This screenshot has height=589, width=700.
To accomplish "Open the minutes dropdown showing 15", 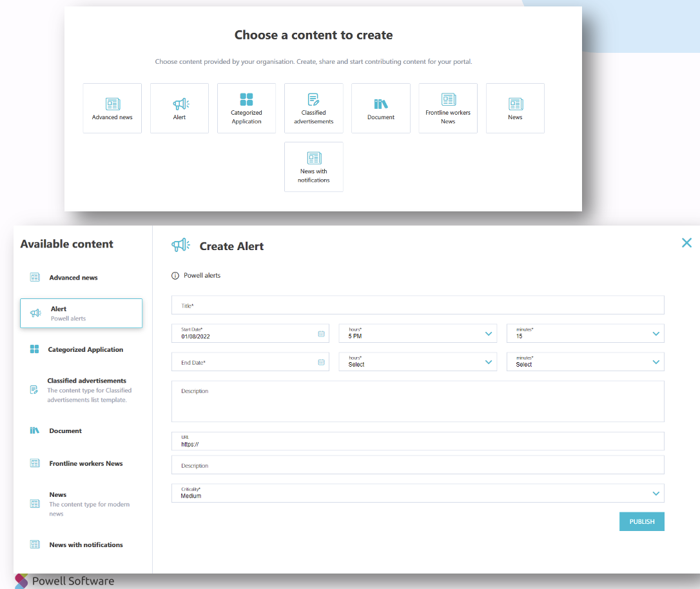I will (x=656, y=333).
